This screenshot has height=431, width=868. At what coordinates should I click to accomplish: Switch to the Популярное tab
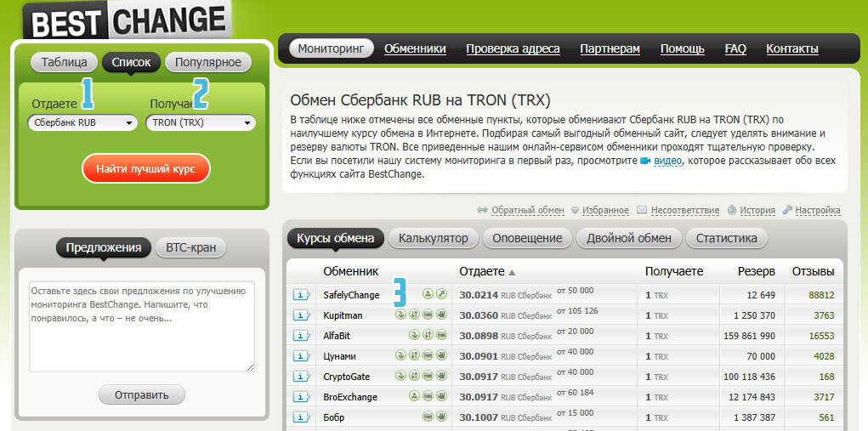(x=208, y=62)
